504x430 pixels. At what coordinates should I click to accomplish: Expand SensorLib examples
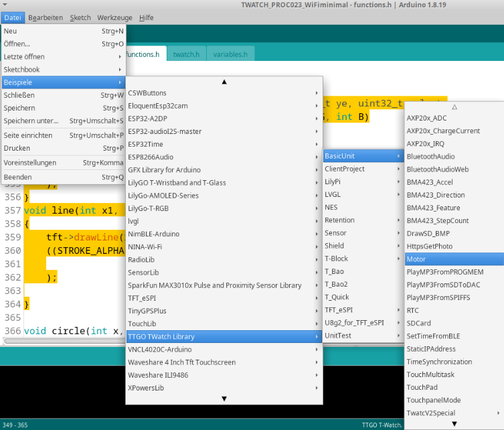[224, 273]
